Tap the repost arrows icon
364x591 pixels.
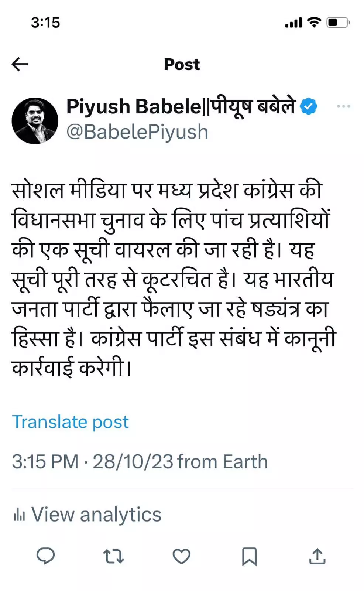point(113,556)
